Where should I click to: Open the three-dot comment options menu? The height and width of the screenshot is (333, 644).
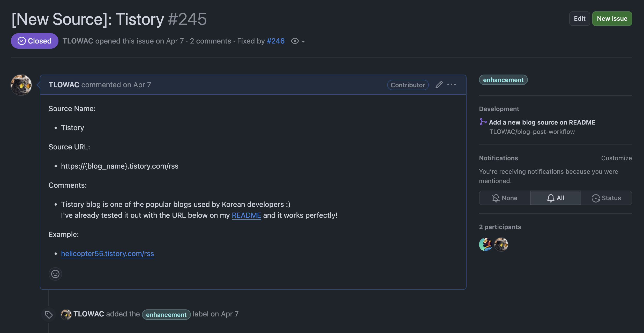[x=452, y=85]
